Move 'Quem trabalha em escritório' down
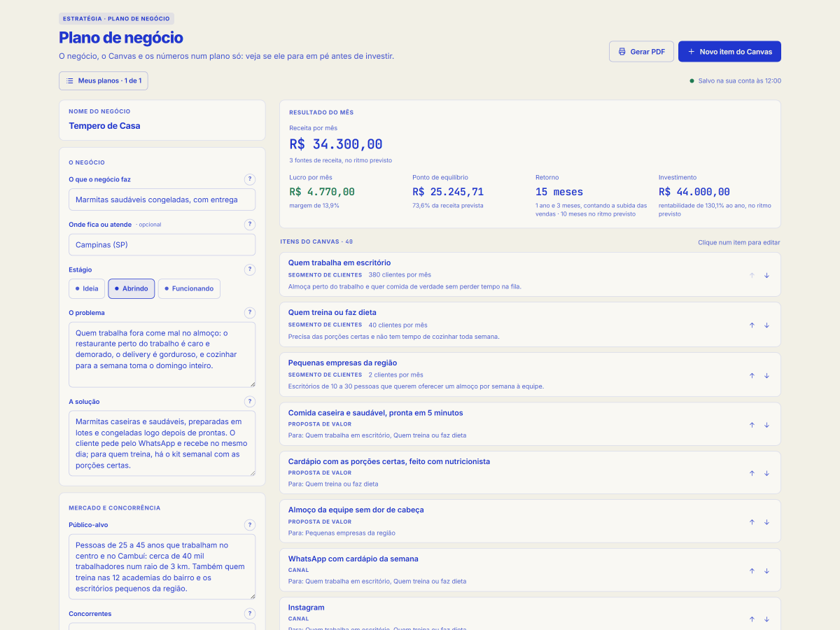 point(766,275)
